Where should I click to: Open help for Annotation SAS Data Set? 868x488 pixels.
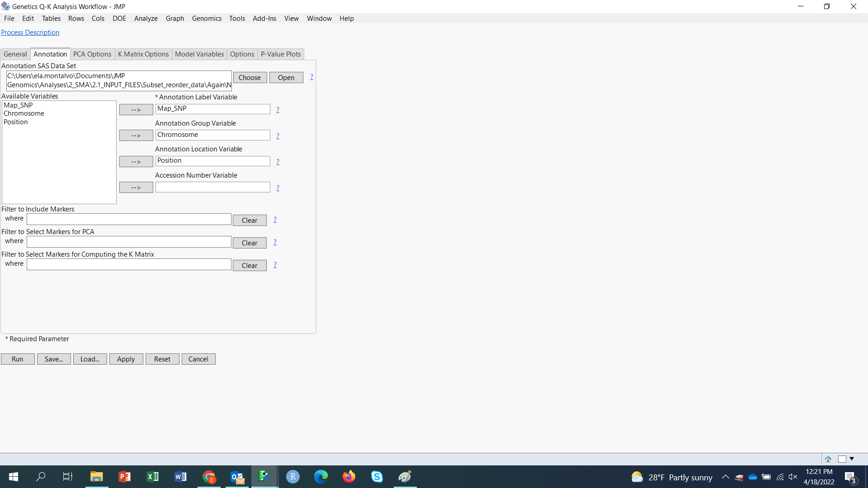pyautogui.click(x=311, y=77)
